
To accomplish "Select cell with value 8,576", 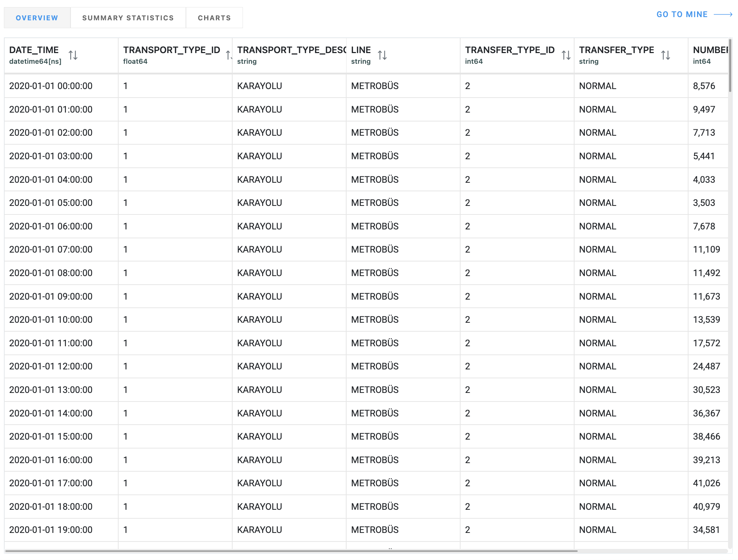I will tap(704, 86).
